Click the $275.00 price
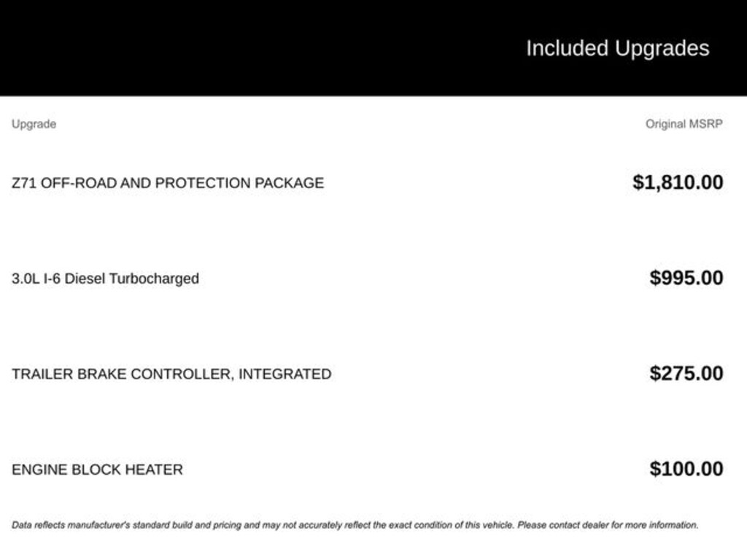This screenshot has height=560, width=747. click(x=686, y=373)
